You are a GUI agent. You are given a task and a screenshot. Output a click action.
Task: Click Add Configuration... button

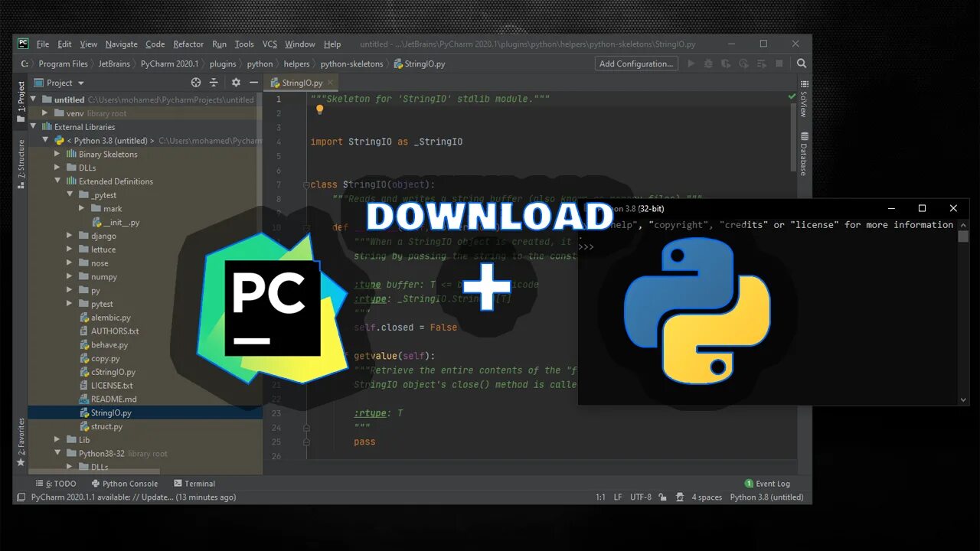tap(636, 64)
